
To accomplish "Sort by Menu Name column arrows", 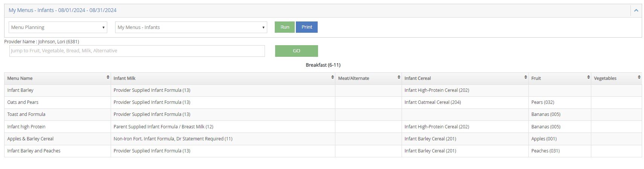I will (x=108, y=77).
